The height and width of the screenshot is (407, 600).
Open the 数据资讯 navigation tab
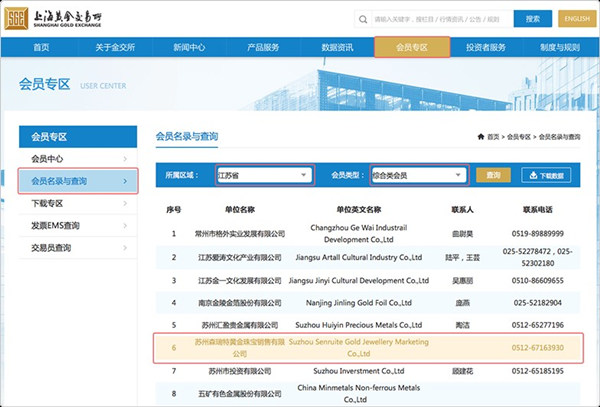(x=337, y=47)
